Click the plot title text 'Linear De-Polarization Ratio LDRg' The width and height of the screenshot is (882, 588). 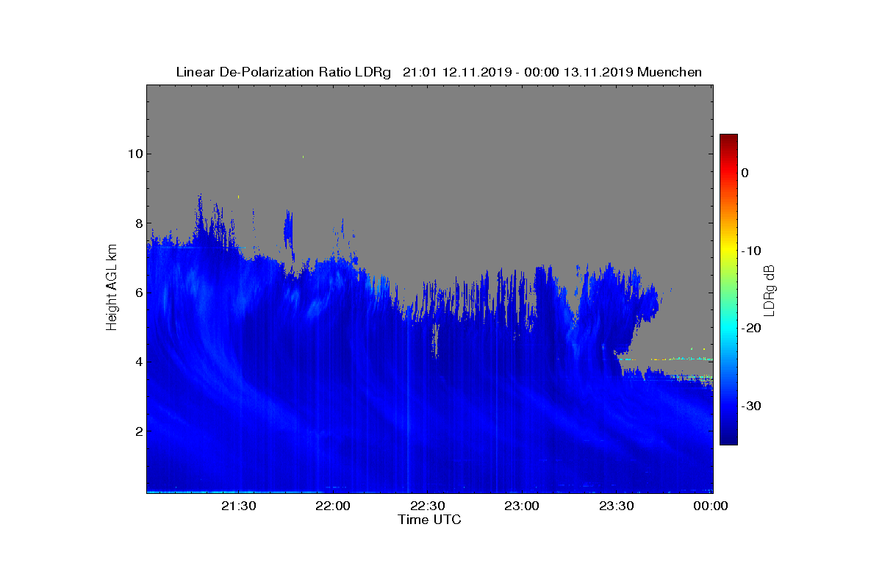click(284, 72)
